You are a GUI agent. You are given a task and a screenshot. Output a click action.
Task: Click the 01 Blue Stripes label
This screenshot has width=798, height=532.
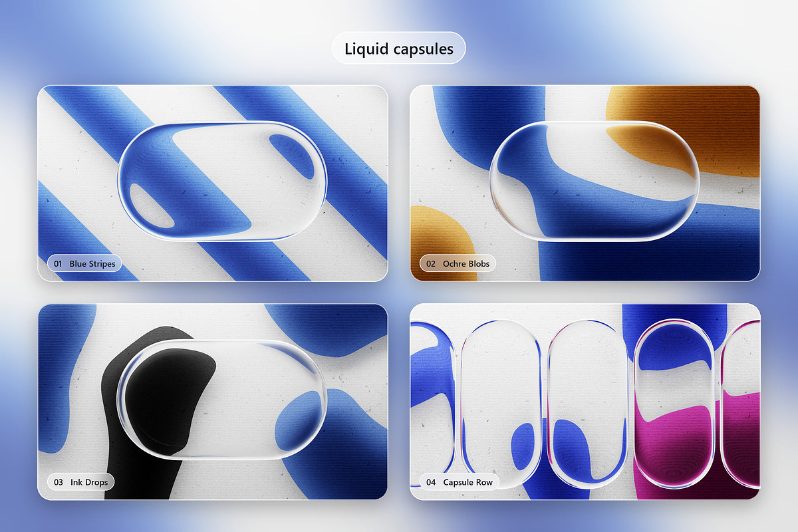[x=84, y=263]
